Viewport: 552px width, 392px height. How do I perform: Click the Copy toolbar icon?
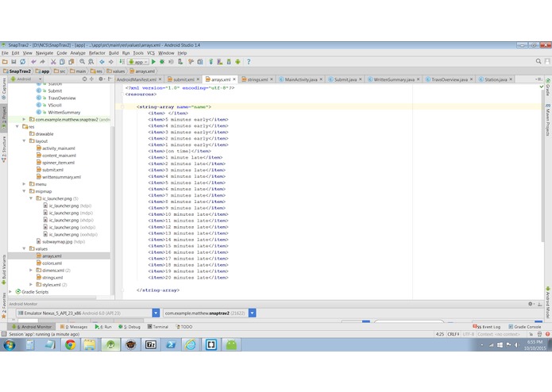(x=62, y=62)
